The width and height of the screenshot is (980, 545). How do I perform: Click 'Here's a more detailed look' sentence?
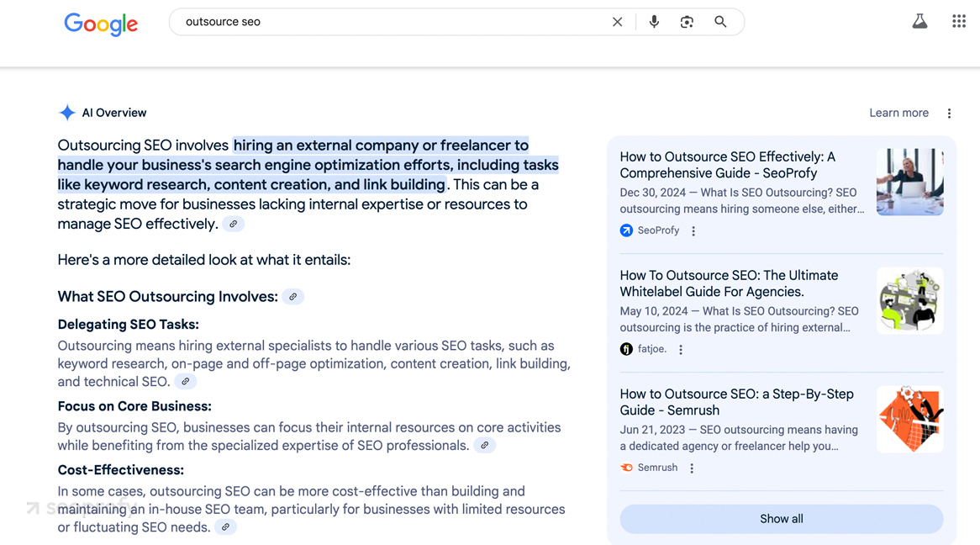coord(203,260)
